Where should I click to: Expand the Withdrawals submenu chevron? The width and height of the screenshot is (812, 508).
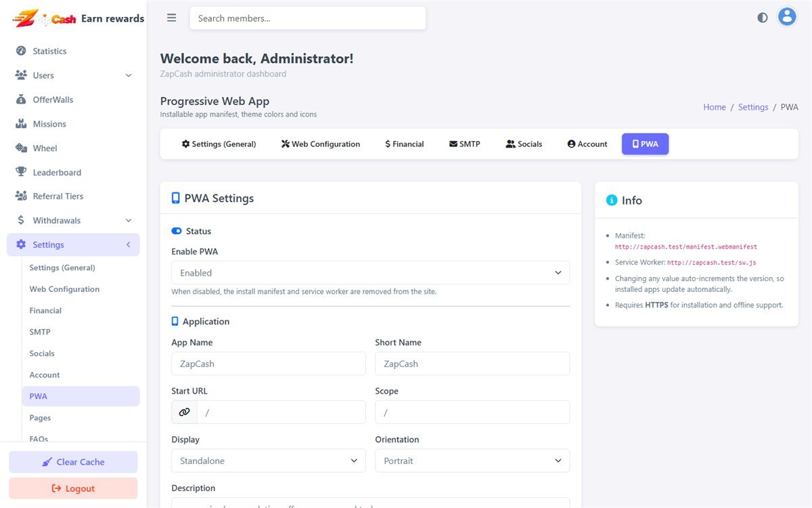pyautogui.click(x=129, y=220)
